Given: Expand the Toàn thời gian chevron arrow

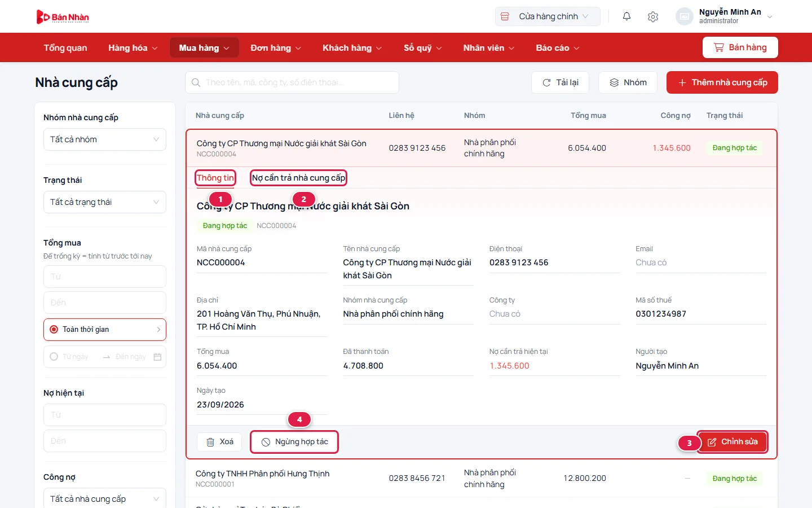Looking at the screenshot, I should [158, 330].
